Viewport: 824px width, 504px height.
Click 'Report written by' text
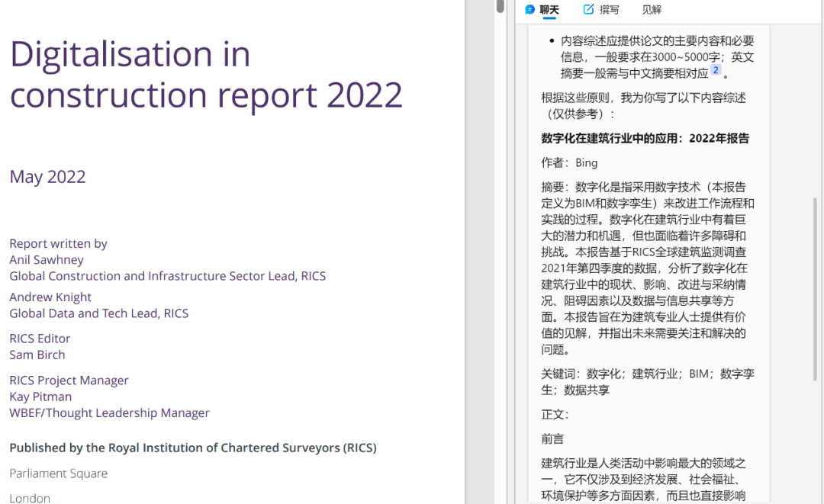pyautogui.click(x=58, y=243)
